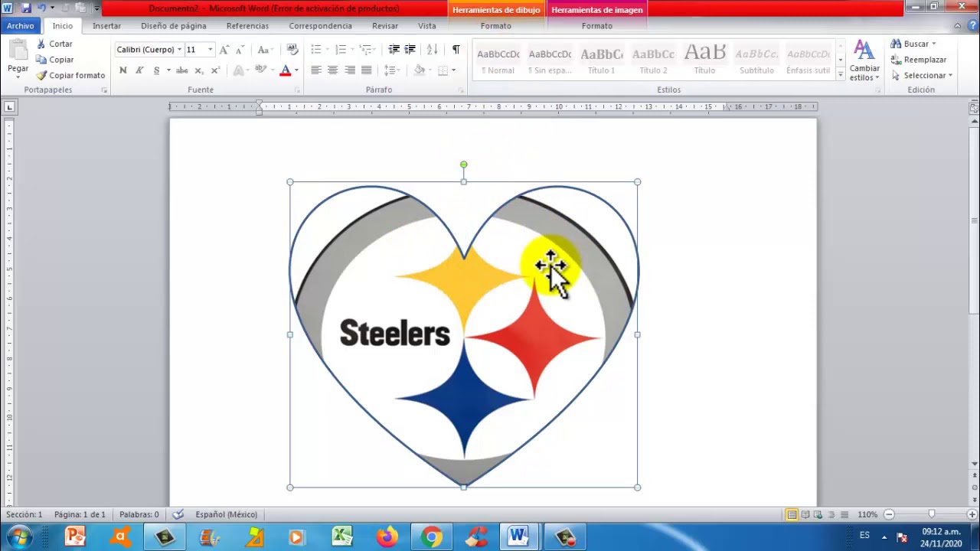Click the sort A-Z icon
980x551 pixels.
pyautogui.click(x=432, y=50)
